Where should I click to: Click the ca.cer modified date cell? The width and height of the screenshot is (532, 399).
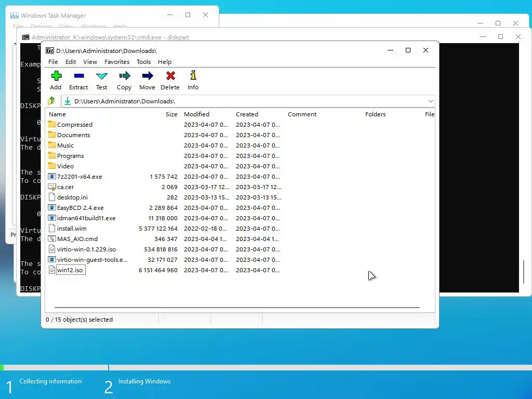pos(207,187)
